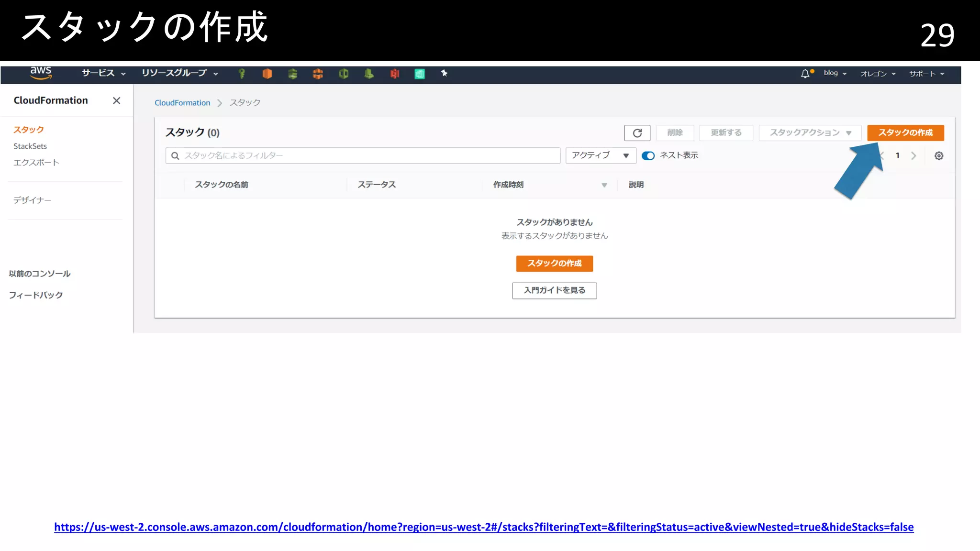Click the 表示するスタックがありません text
The width and height of the screenshot is (980, 551).
(554, 236)
